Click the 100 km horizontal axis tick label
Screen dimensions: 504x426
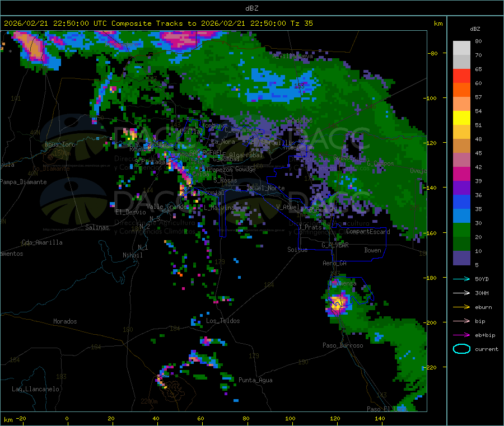coord(290,418)
